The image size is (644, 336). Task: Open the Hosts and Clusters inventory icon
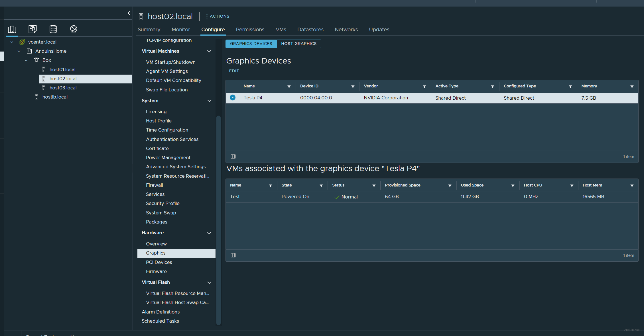(x=12, y=29)
